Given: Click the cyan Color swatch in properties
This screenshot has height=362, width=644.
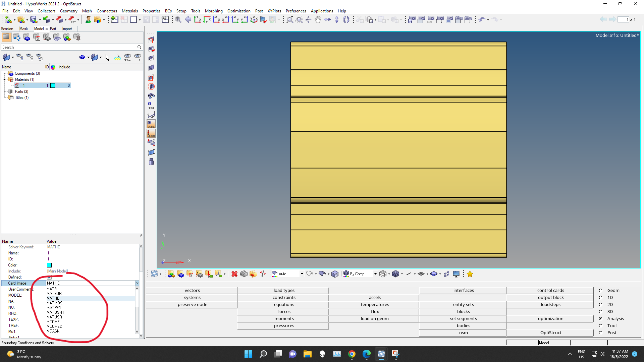Looking at the screenshot, I should coord(49,265).
